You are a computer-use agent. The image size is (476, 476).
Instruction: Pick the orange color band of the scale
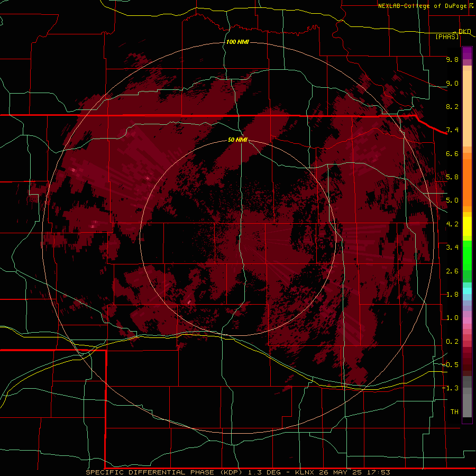point(467,182)
